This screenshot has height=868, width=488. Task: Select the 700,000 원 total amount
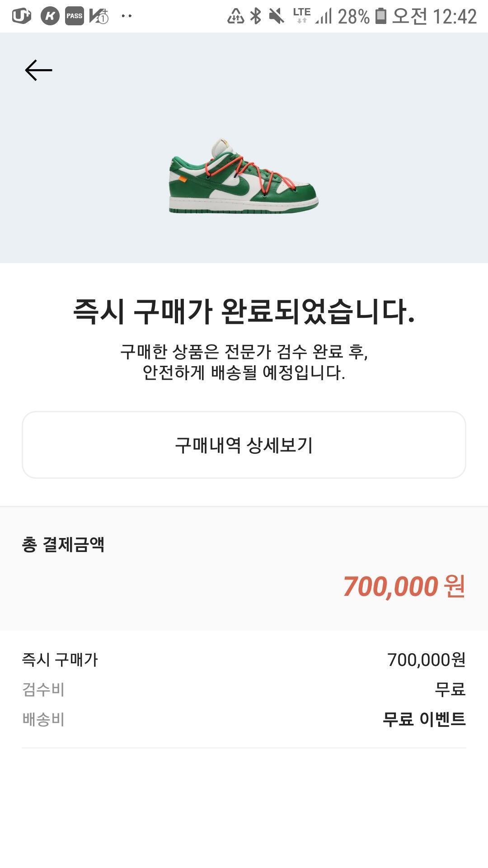(x=404, y=586)
